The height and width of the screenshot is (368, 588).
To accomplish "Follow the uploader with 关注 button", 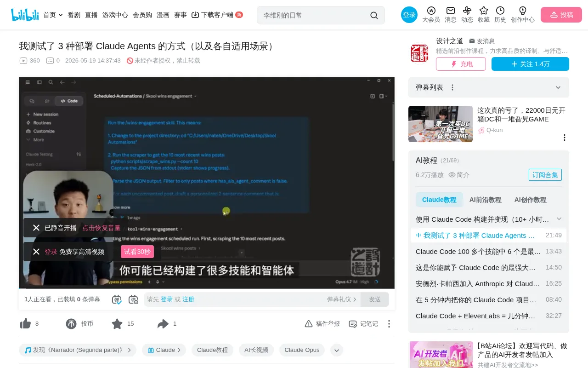I will [x=530, y=64].
